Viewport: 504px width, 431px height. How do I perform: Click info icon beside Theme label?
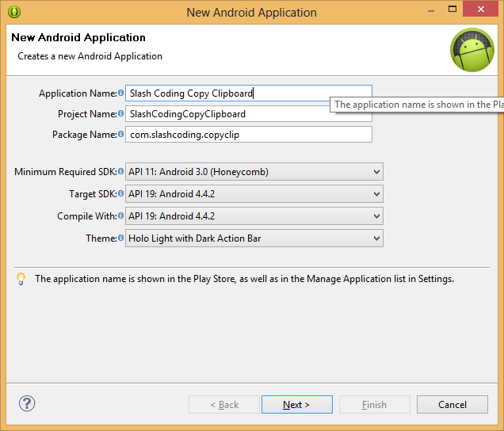point(120,238)
